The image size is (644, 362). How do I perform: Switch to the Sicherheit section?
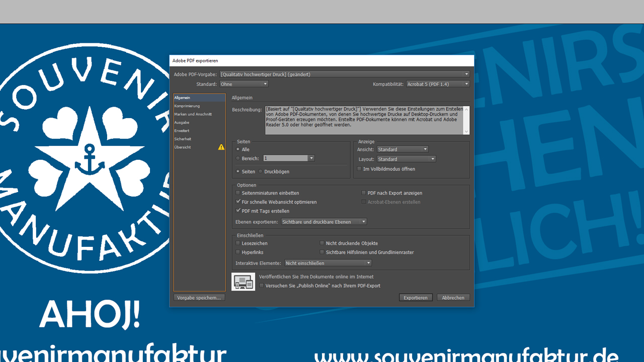pos(199,139)
